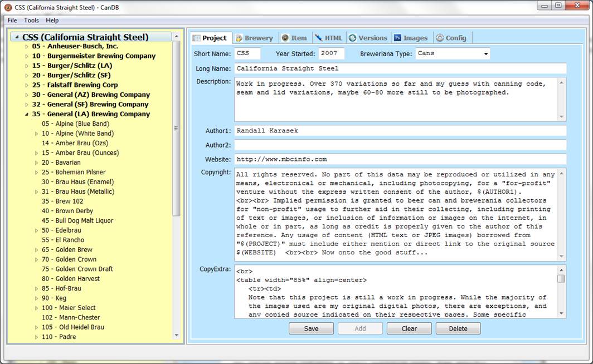The width and height of the screenshot is (593, 364).
Task: Select 35 - Brew 102 item
Action: (62, 201)
